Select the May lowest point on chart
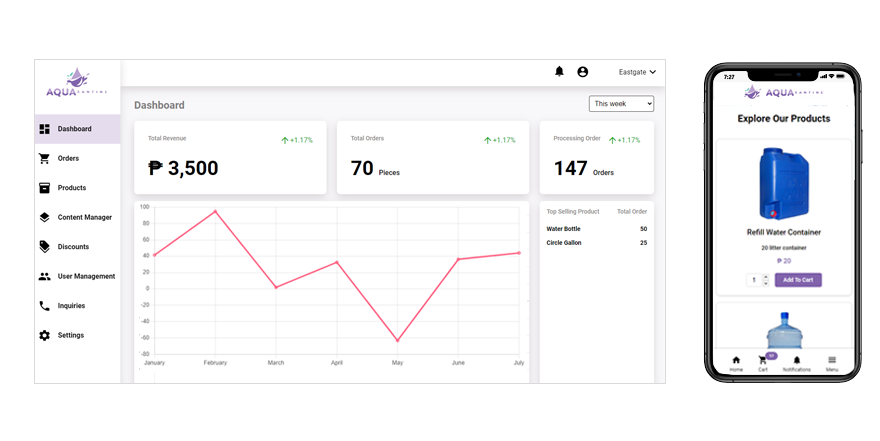The image size is (880, 441). click(x=397, y=341)
